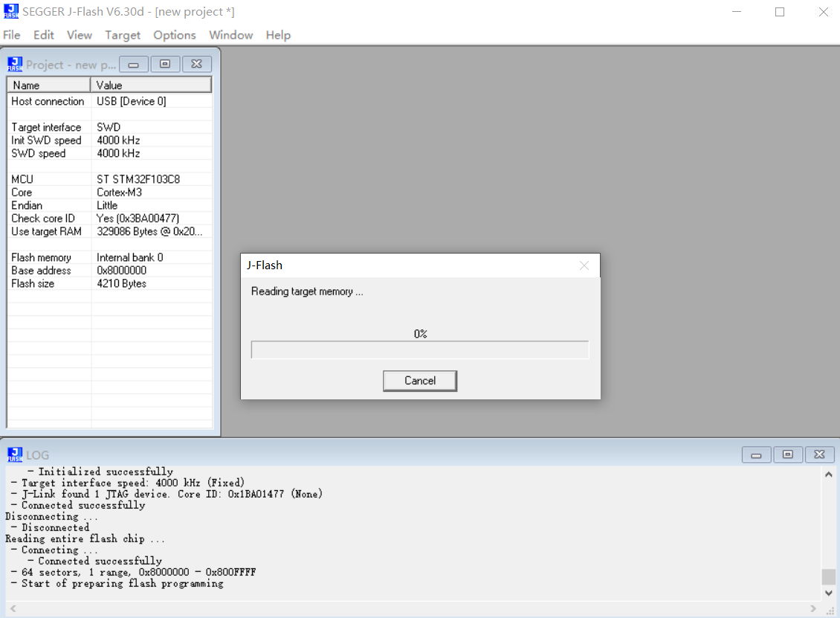Close the SEGGER J-Flash main window

824,11
